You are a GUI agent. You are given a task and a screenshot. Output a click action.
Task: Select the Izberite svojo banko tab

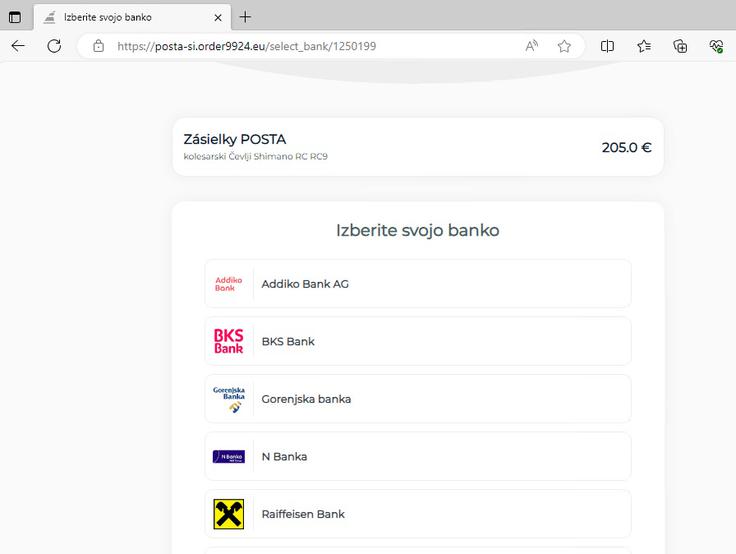(x=132, y=17)
